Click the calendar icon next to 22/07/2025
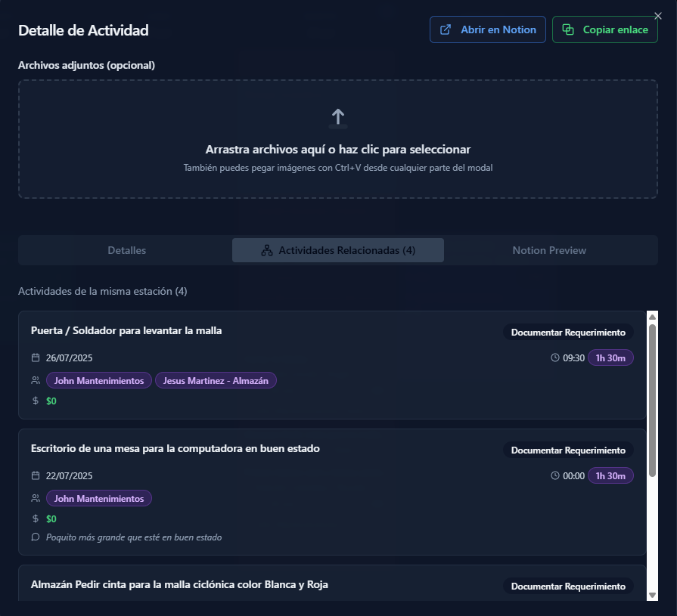 pos(36,475)
